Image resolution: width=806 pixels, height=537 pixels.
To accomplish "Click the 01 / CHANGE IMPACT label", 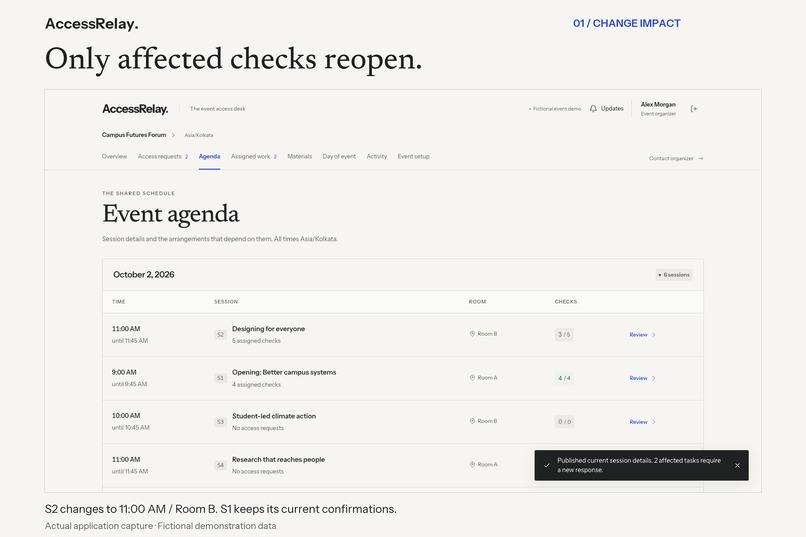I will 627,23.
